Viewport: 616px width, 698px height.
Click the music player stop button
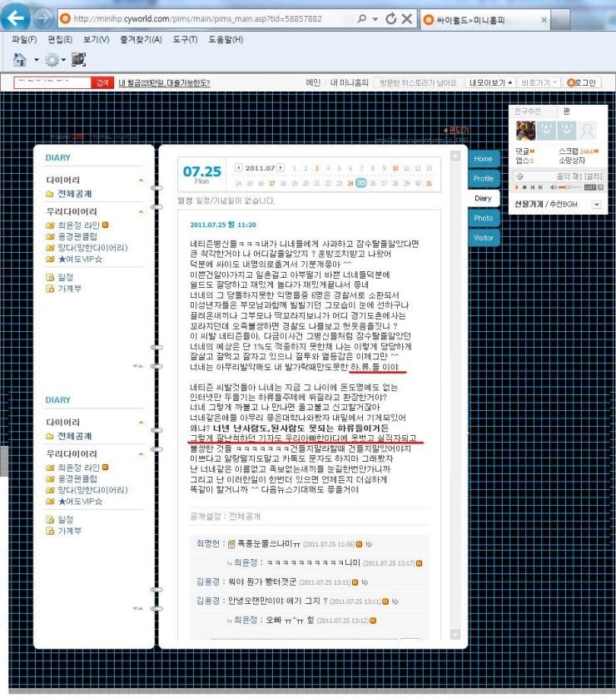coord(524,188)
